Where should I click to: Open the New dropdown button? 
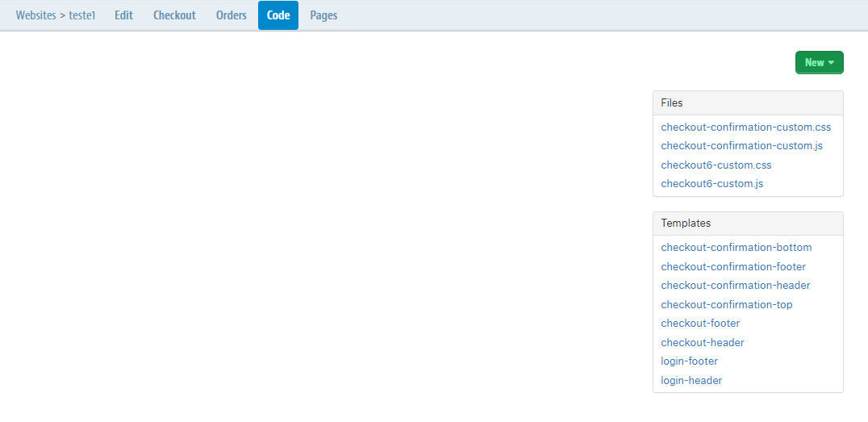pyautogui.click(x=819, y=63)
